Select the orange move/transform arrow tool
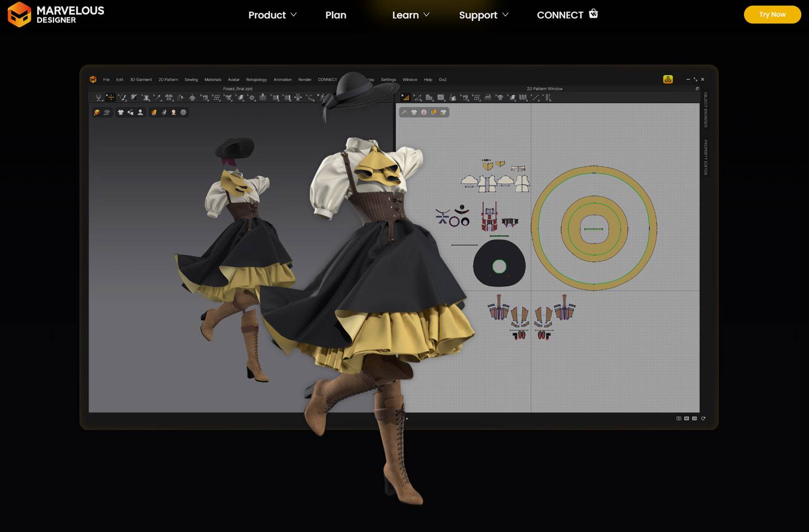 [110, 97]
